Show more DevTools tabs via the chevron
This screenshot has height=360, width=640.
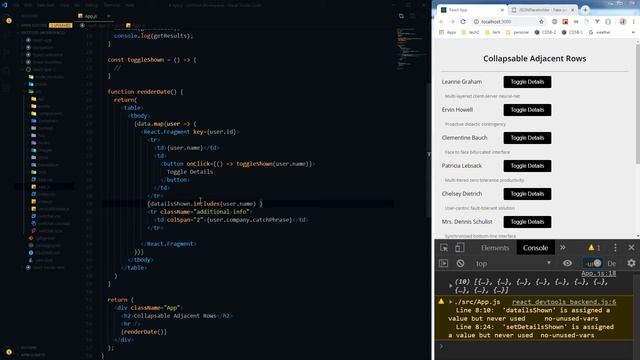click(x=563, y=248)
